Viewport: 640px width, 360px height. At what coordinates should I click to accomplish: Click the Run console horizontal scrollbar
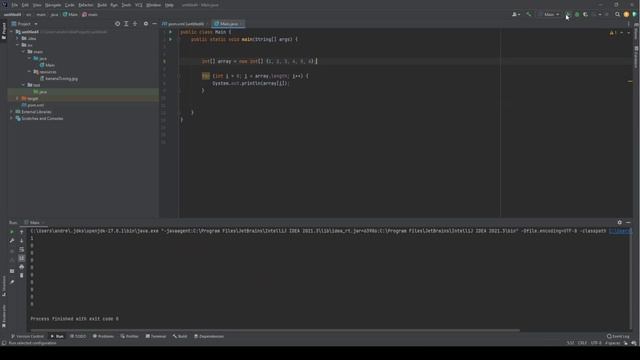[x=275, y=330]
